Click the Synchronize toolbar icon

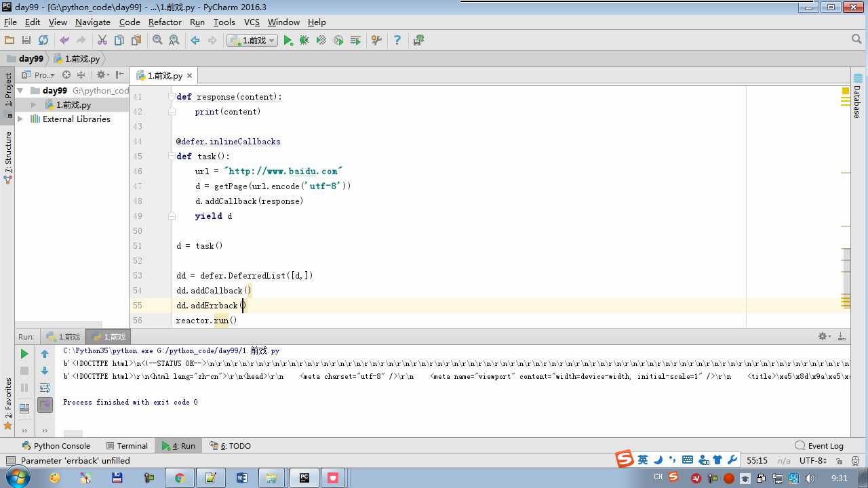pyautogui.click(x=43, y=41)
